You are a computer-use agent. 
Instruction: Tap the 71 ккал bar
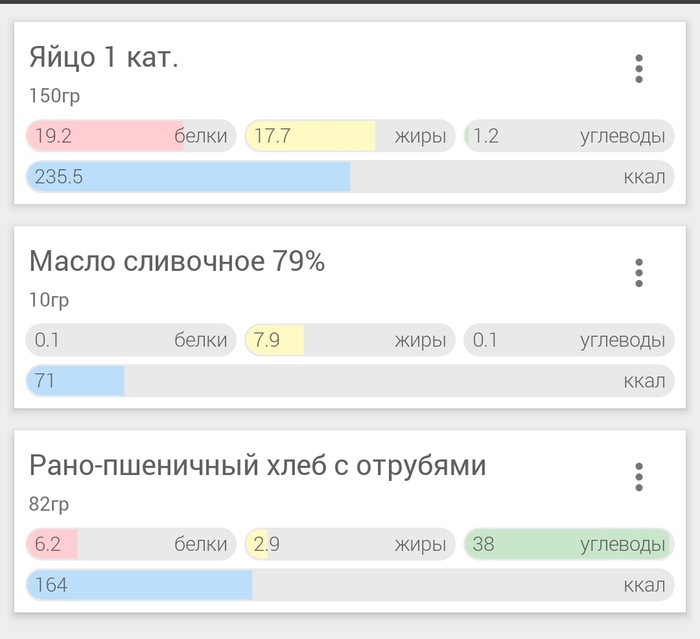click(x=350, y=381)
